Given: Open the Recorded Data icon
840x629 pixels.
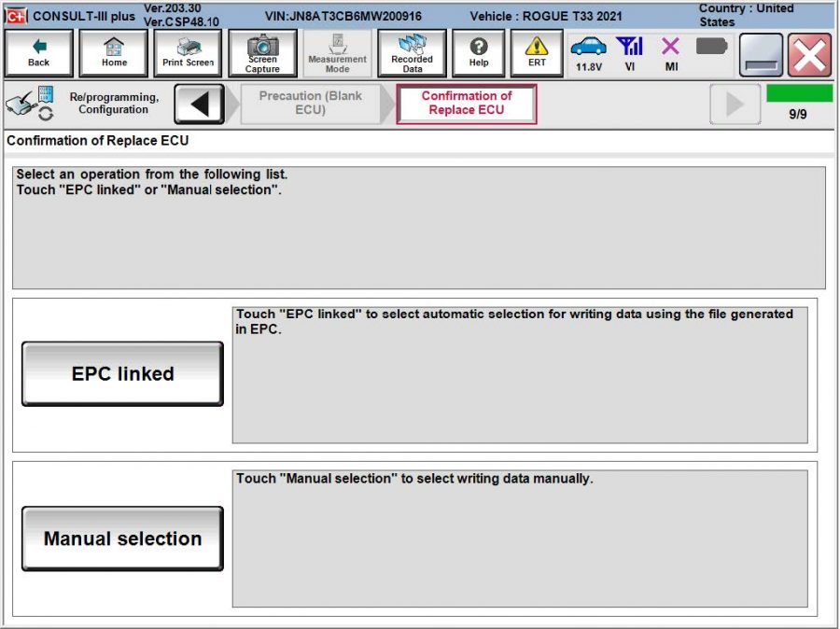Looking at the screenshot, I should 411,52.
